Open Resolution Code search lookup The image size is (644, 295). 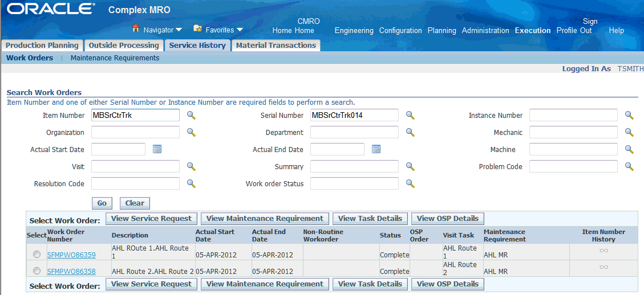point(191,183)
